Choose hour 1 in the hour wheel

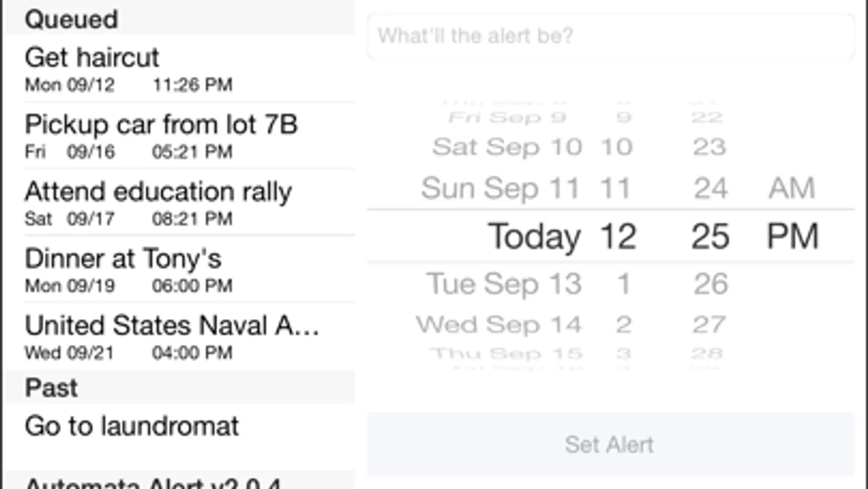624,284
